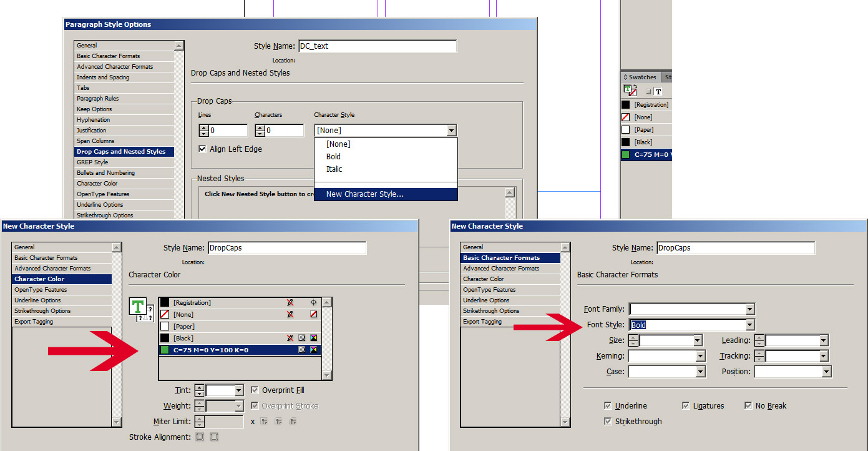
Task: Select the [Black] swatch in Swatches panel
Action: pyautogui.click(x=646, y=142)
